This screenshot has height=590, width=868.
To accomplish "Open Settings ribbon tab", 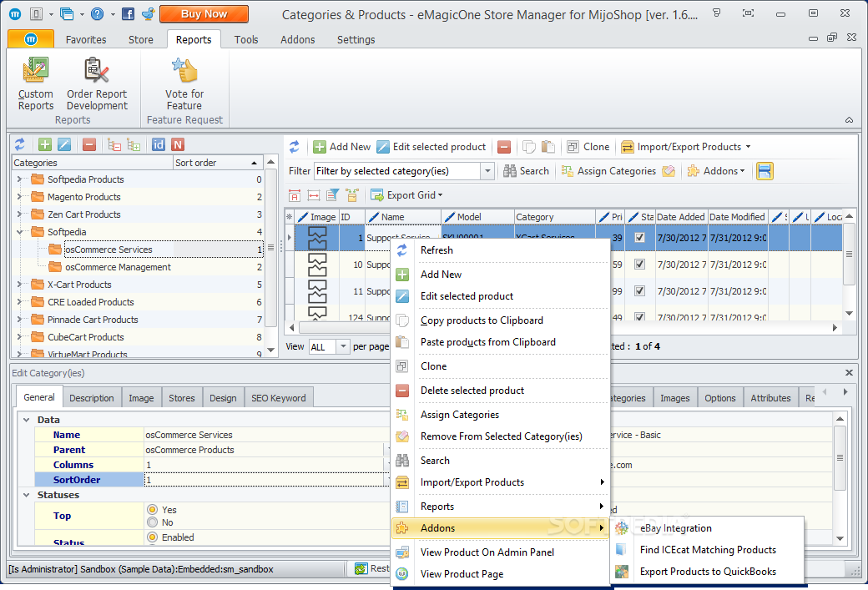I will (356, 39).
